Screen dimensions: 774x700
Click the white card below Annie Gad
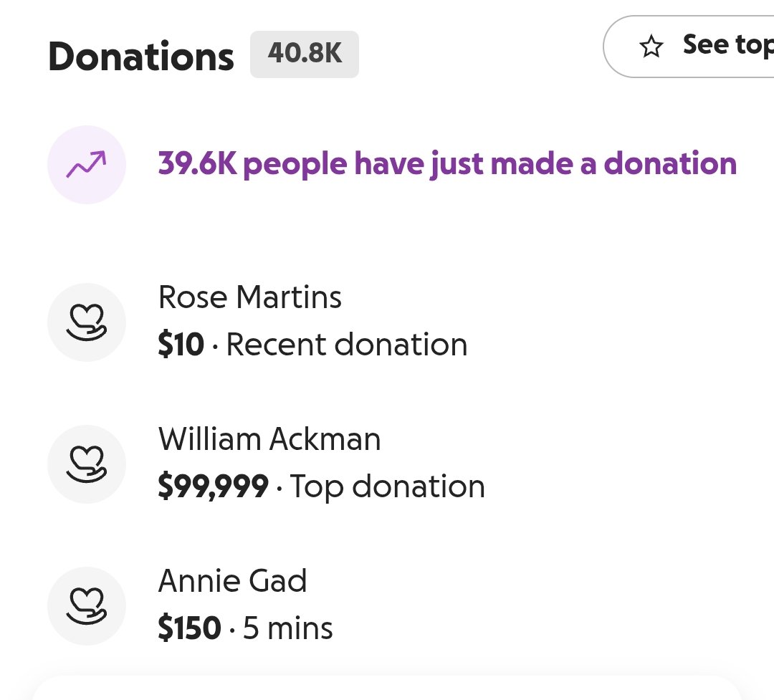pos(387,688)
